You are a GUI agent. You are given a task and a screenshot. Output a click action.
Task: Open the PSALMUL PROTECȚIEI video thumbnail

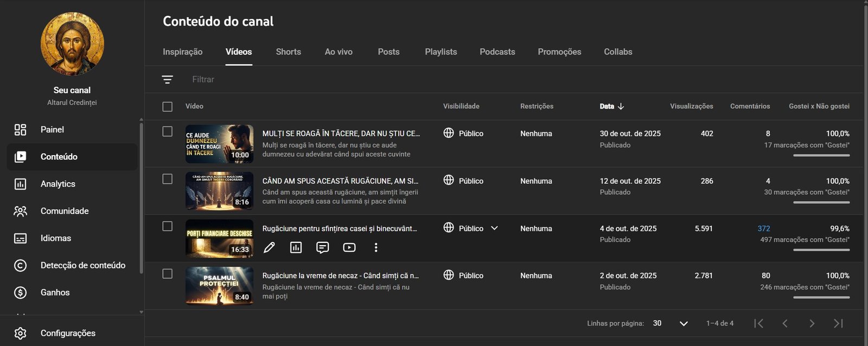pos(219,286)
